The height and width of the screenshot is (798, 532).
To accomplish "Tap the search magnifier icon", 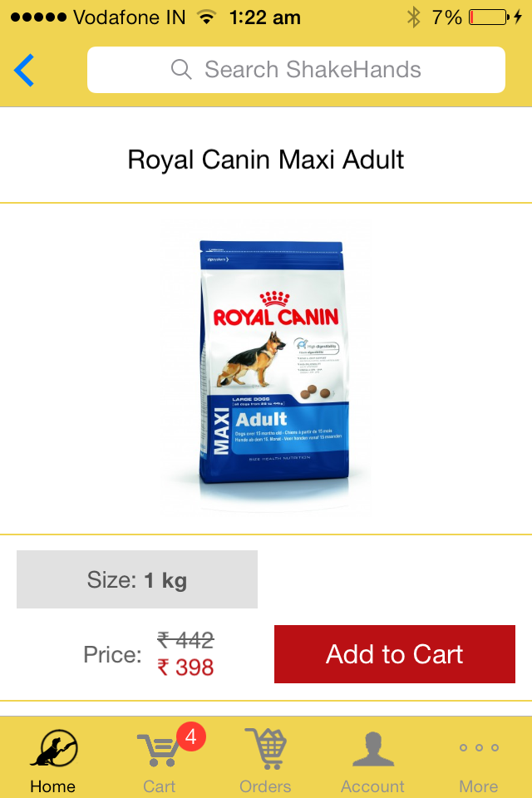I will pyautogui.click(x=181, y=69).
